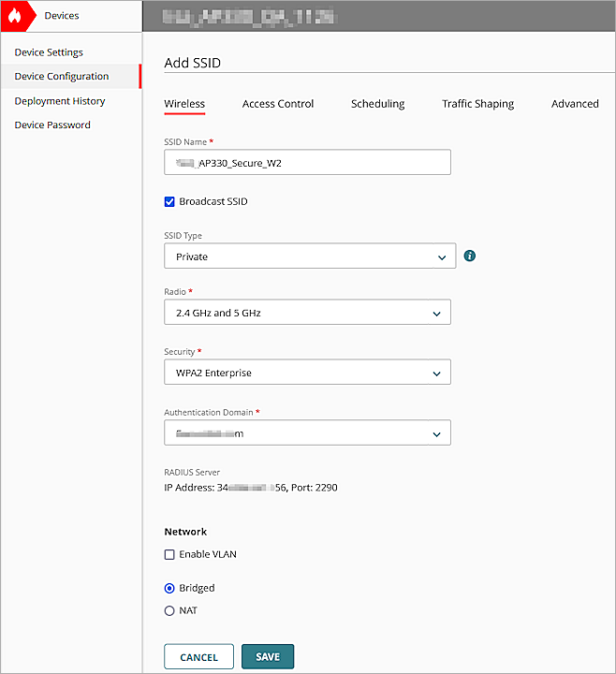Expand the Radio band dropdown

click(x=307, y=313)
